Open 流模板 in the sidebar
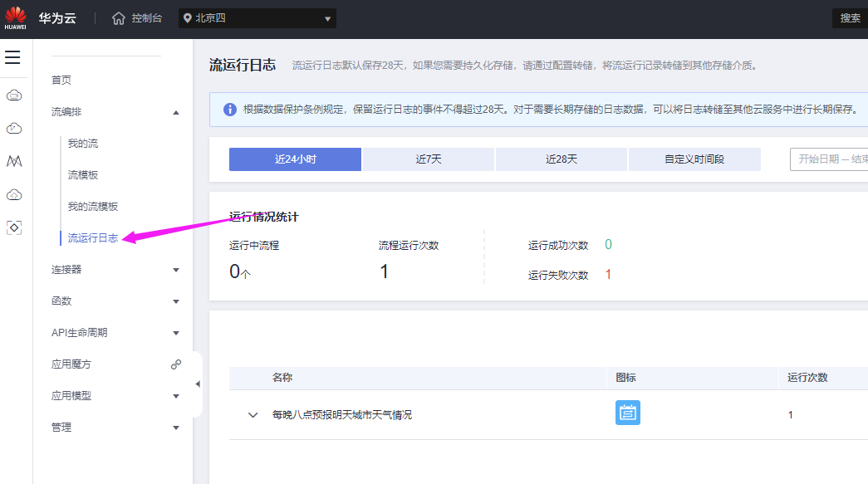Viewport: 868px width, 484px height. pos(83,175)
